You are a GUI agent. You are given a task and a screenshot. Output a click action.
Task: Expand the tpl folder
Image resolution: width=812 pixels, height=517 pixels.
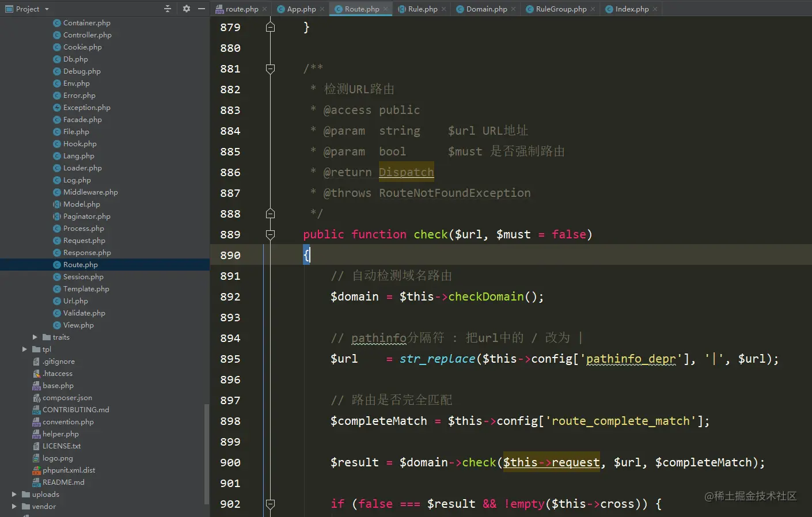(x=25, y=349)
